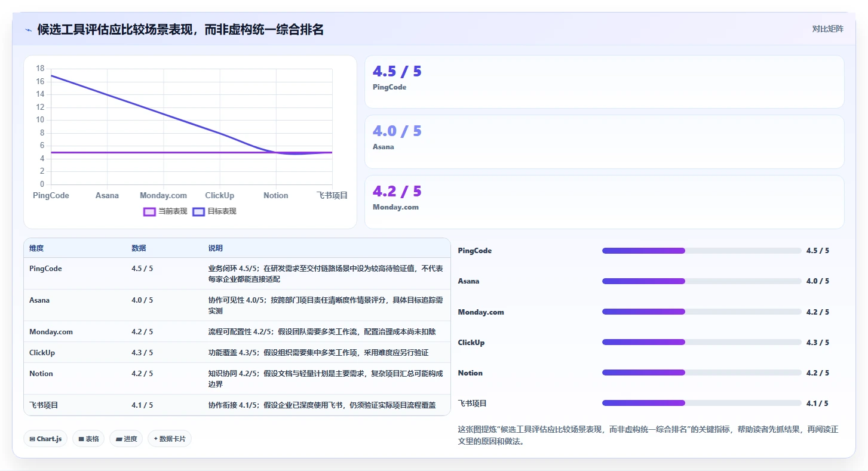The height and width of the screenshot is (471, 868).
Task: Select 飞书项目 in the table's 维度 column
Action: (x=44, y=405)
